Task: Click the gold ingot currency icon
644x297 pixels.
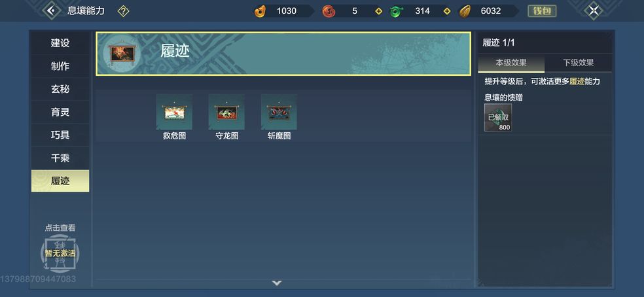Action: [x=260, y=11]
